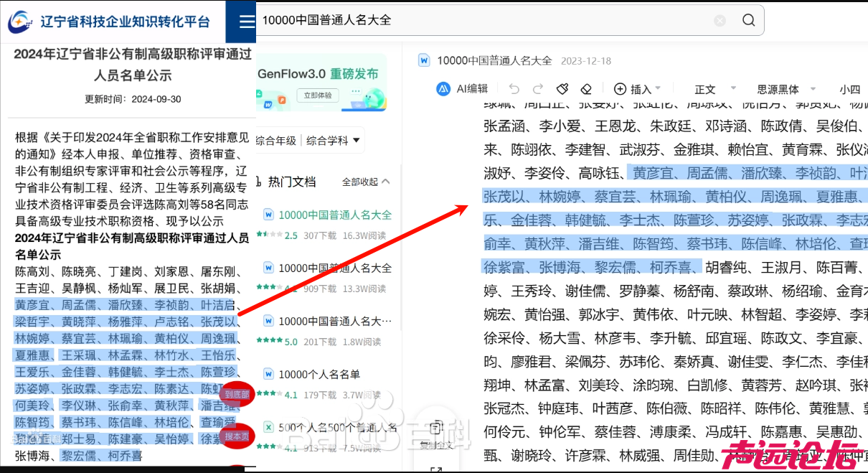Focus the search input field
The image size is (868, 473).
(x=481, y=20)
